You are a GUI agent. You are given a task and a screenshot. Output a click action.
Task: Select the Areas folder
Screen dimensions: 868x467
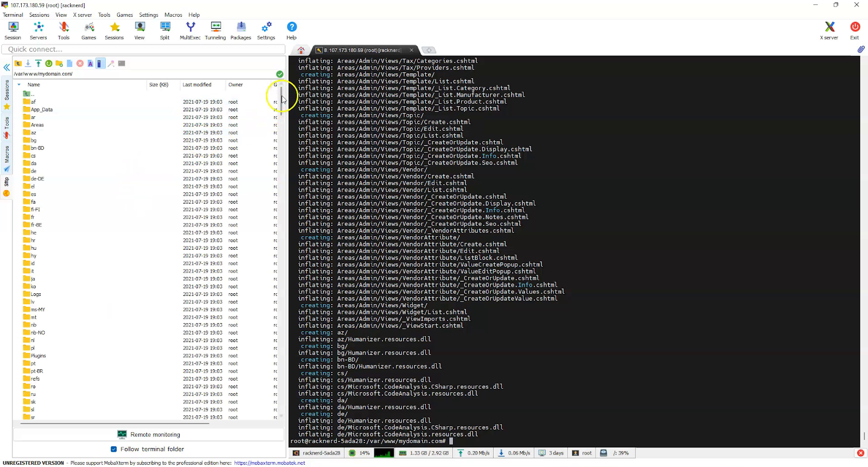[x=37, y=125]
